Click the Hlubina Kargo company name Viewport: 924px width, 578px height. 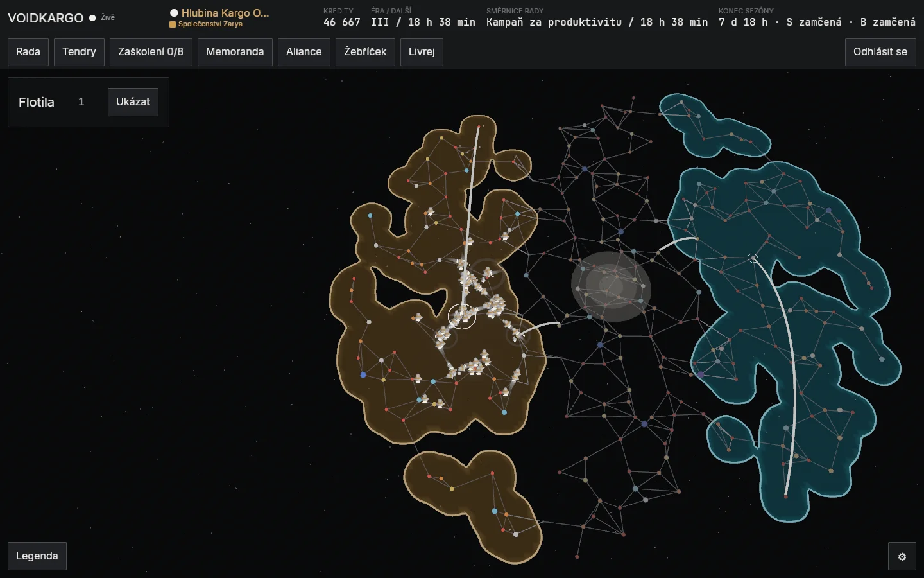pyautogui.click(x=225, y=13)
